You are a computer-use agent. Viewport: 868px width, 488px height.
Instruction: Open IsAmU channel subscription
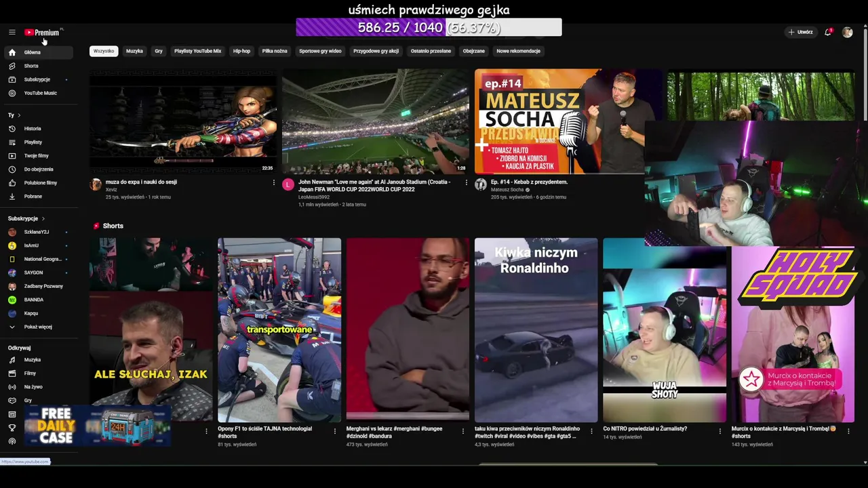pyautogui.click(x=39, y=245)
